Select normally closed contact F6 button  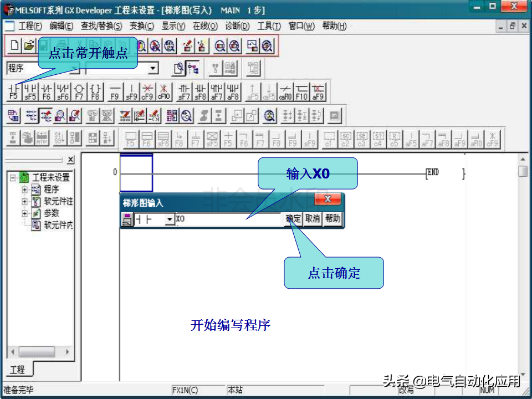point(47,92)
